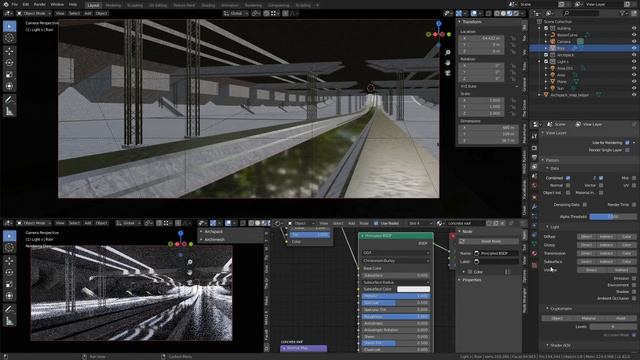Click the outliner filter funnel icon
Screen dimensions: 640x360
coord(623,13)
